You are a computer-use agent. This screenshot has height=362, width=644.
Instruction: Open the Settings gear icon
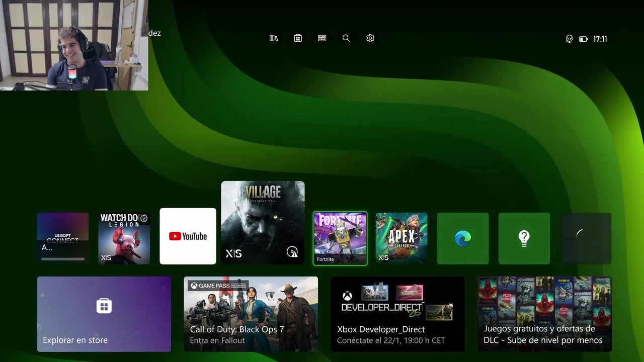pyautogui.click(x=370, y=38)
